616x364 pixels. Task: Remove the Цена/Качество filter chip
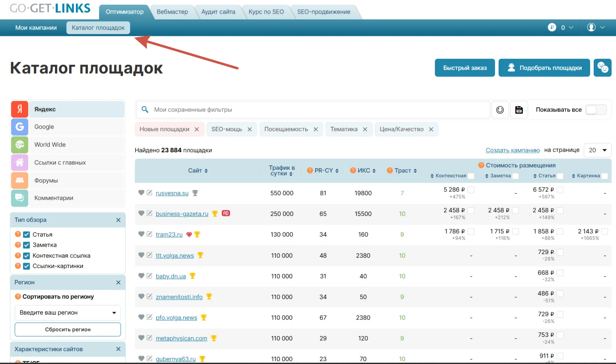[x=431, y=129]
